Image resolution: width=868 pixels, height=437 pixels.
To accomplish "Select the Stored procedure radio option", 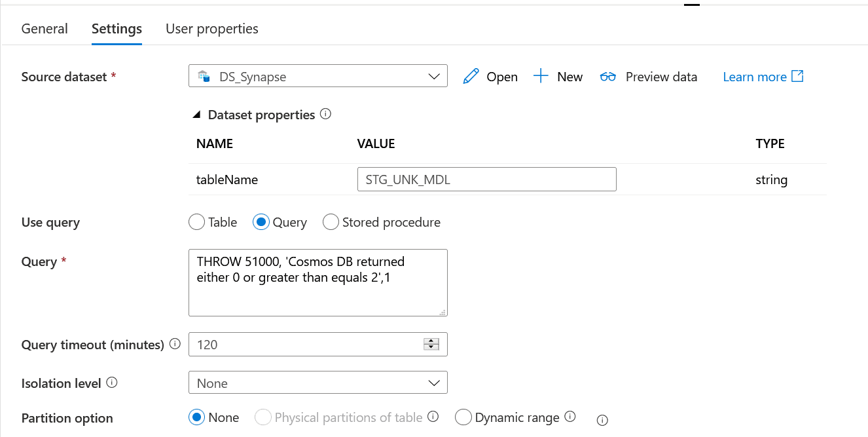I will tap(331, 222).
